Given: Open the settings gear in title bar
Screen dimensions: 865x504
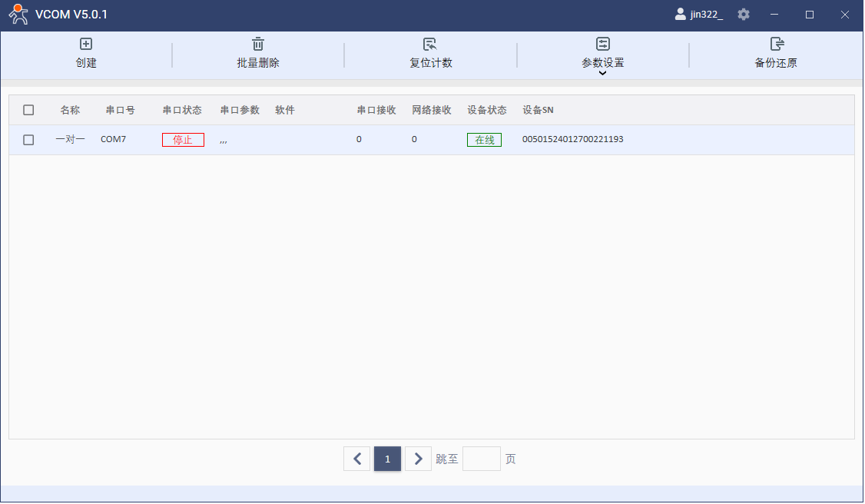Looking at the screenshot, I should coord(744,15).
